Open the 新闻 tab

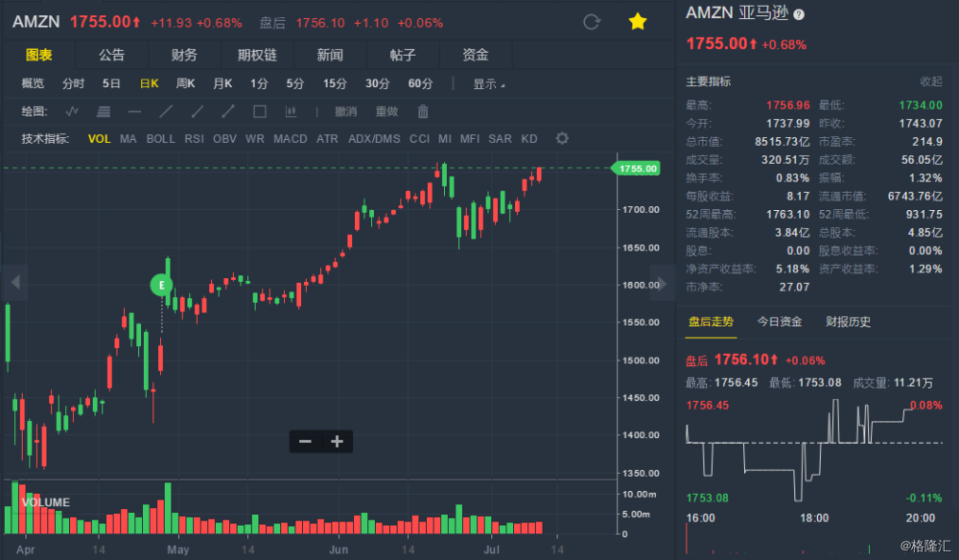330,55
